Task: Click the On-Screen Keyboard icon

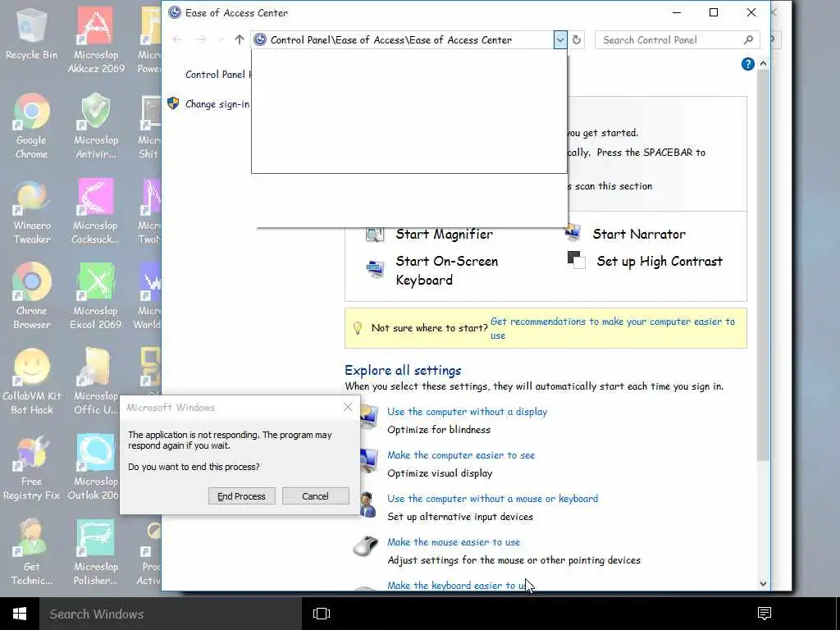Action: (x=374, y=268)
